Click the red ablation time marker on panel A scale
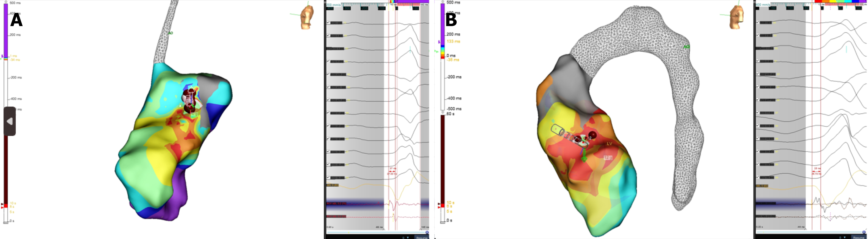 (5, 206)
